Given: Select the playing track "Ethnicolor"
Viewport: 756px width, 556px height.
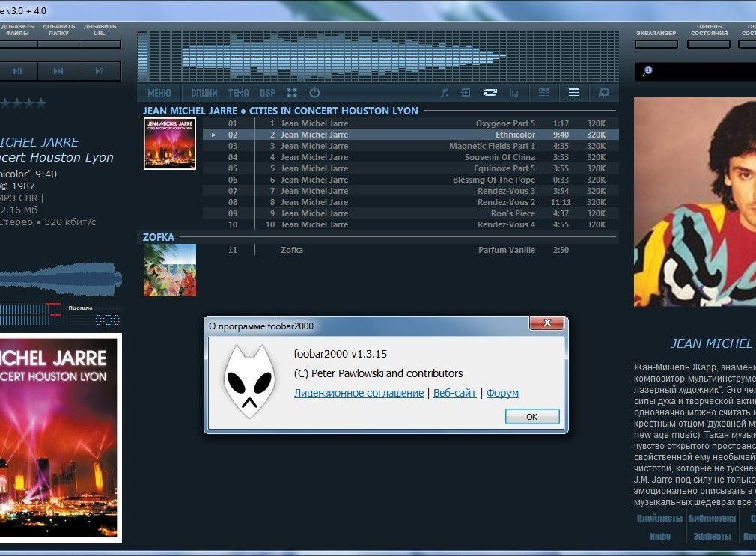Looking at the screenshot, I should (x=410, y=135).
